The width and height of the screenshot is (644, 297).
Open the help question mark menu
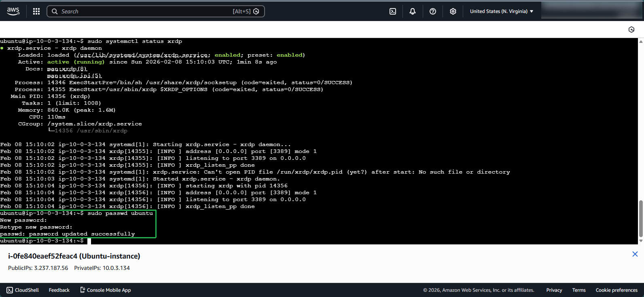click(433, 11)
